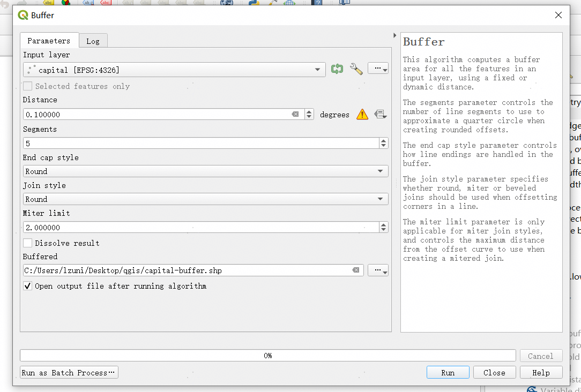
Task: Expand the Join style dropdown
Action: tap(206, 199)
